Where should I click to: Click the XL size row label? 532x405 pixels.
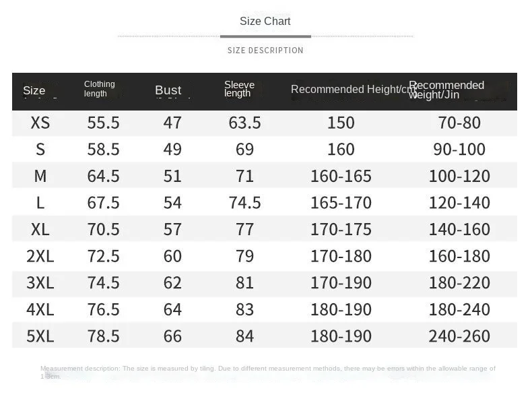pyautogui.click(x=40, y=230)
